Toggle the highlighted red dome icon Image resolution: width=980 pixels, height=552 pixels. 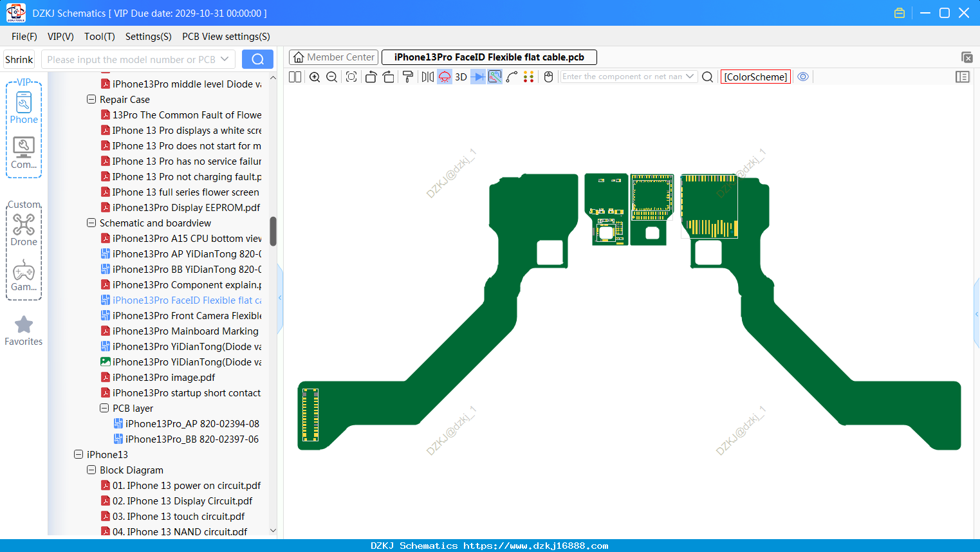(445, 77)
